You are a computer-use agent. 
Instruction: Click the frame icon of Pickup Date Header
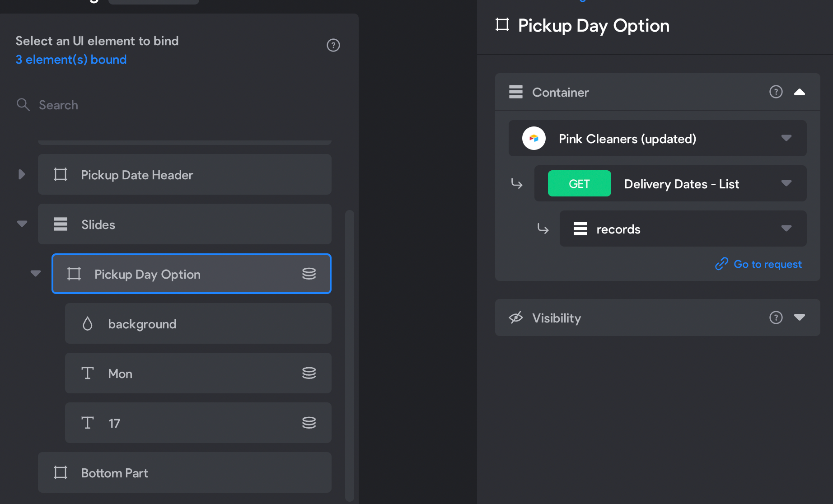coord(61,174)
